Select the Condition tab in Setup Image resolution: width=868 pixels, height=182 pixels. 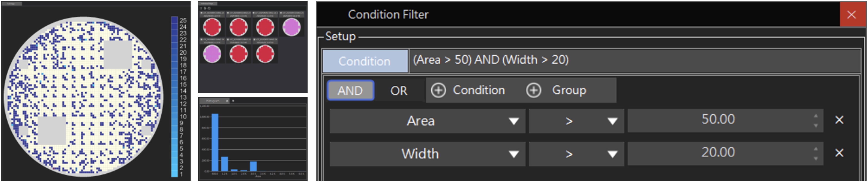(365, 61)
